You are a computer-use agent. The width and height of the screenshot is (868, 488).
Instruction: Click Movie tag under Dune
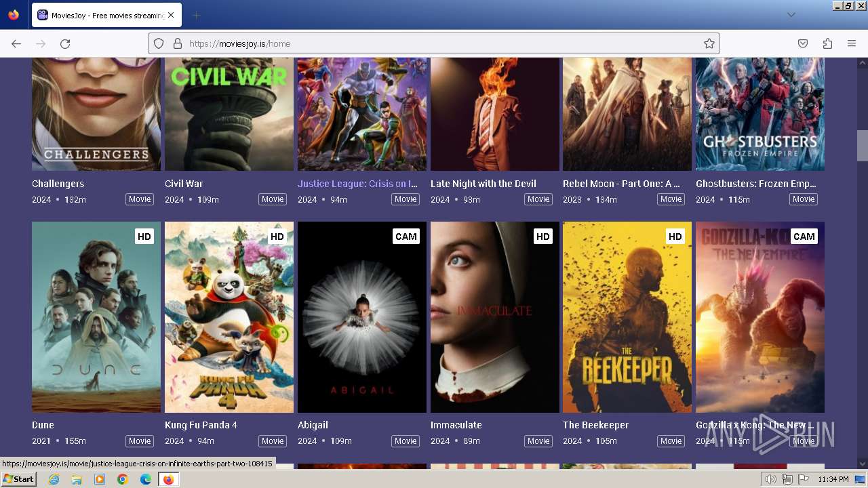140,441
